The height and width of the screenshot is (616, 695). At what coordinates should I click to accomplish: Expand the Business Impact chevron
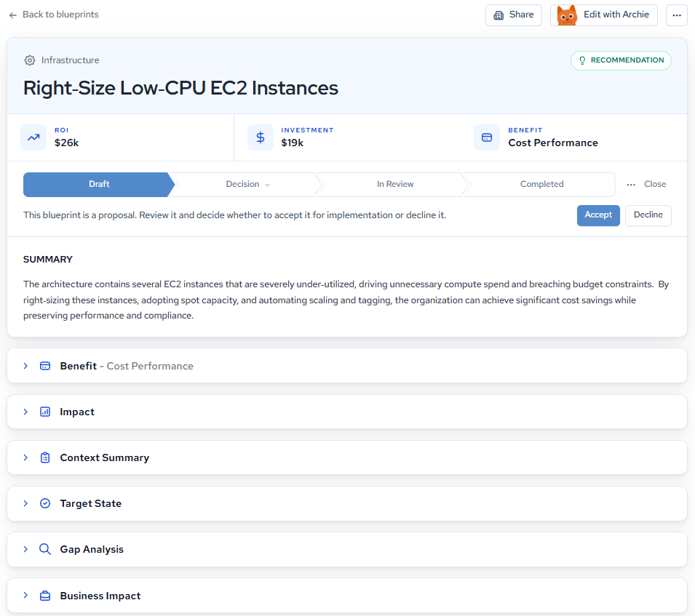click(x=25, y=595)
